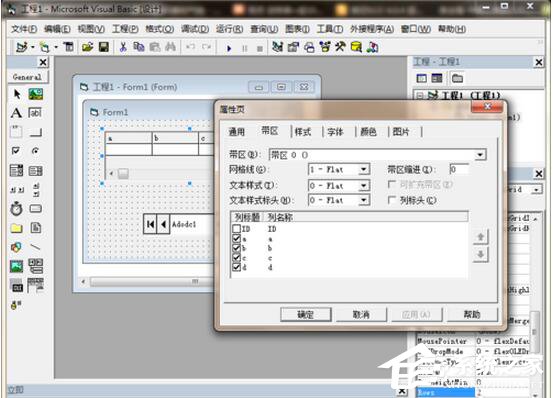Open the Add Project dropdown arrow on the toolbar

[x=32, y=47]
